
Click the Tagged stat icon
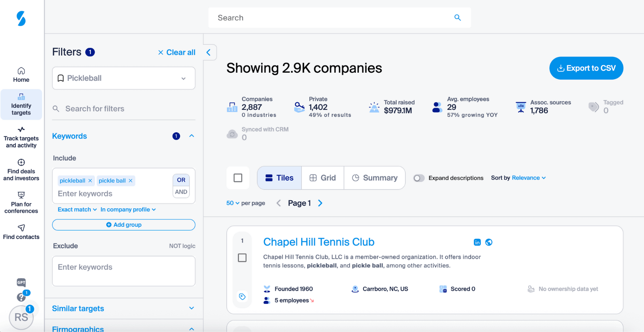(594, 107)
